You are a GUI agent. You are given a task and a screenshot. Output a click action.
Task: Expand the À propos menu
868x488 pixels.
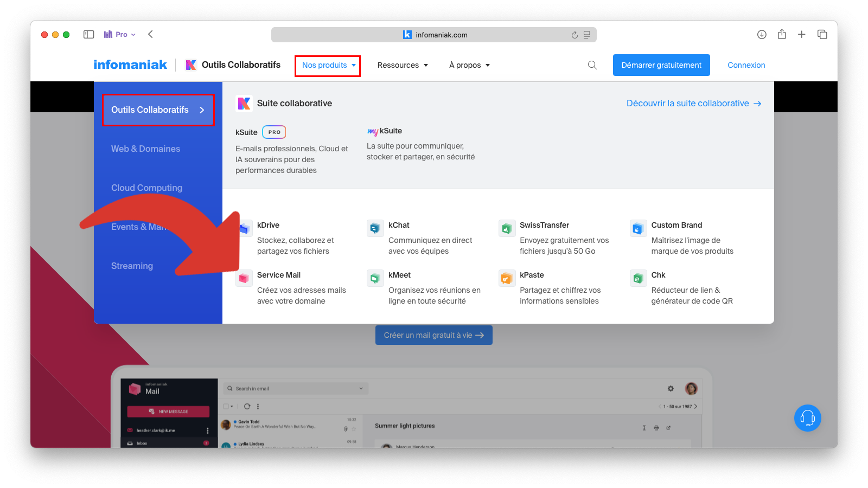coord(469,65)
